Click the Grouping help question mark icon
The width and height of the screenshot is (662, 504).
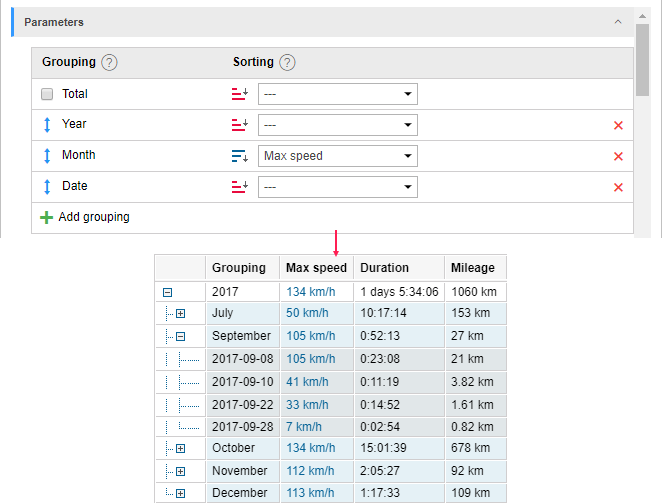(109, 62)
